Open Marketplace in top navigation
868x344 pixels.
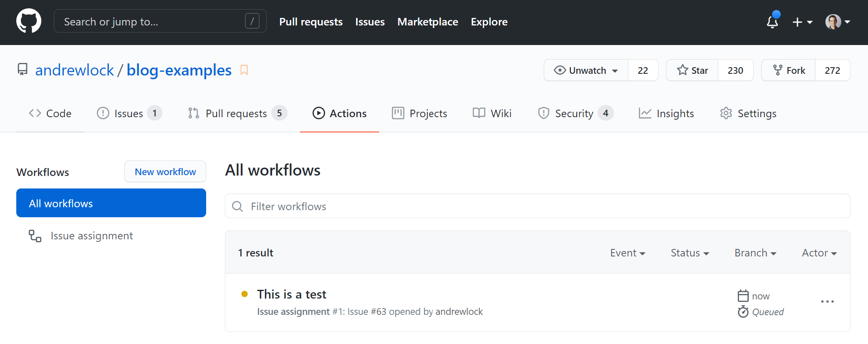(x=428, y=22)
